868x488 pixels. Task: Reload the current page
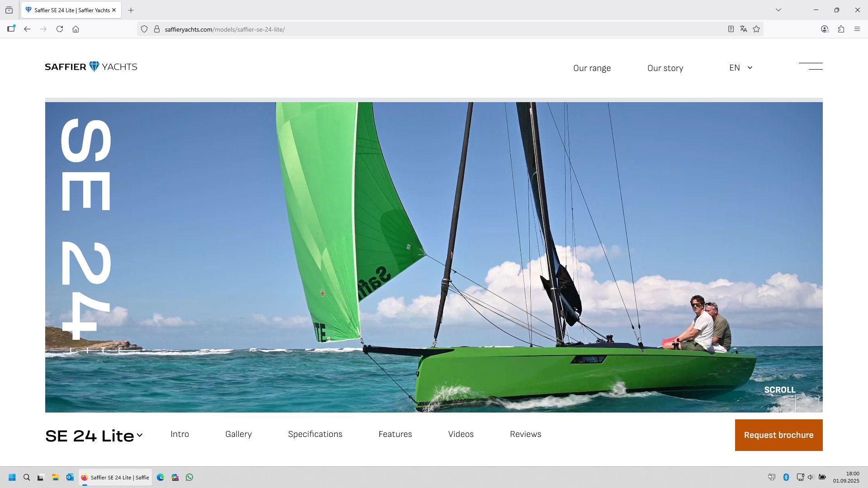pyautogui.click(x=60, y=29)
